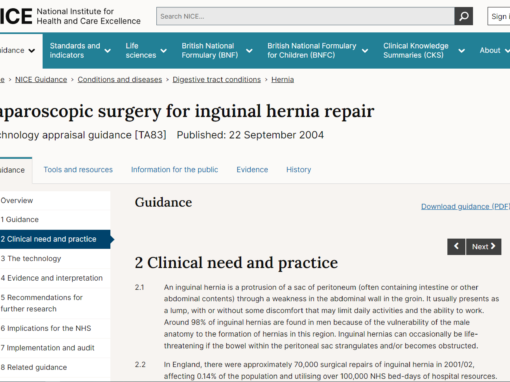The height and width of the screenshot is (382, 510).
Task: Select 2 Clinical need and practice chapter
Action: [55, 239]
